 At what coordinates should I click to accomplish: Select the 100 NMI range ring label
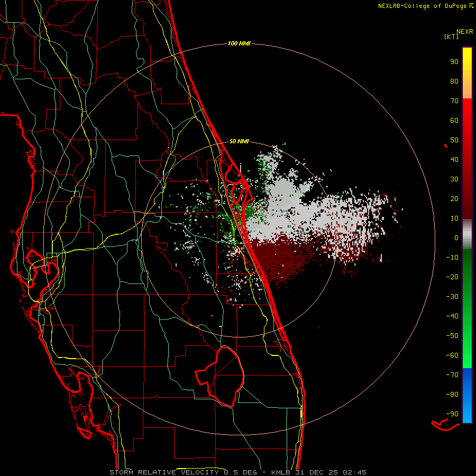(239, 43)
